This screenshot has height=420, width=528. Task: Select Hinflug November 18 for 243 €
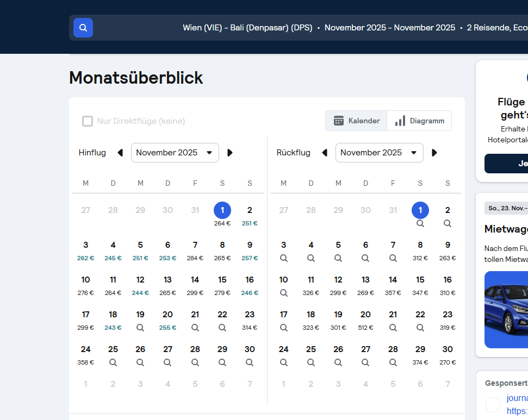pos(113,319)
